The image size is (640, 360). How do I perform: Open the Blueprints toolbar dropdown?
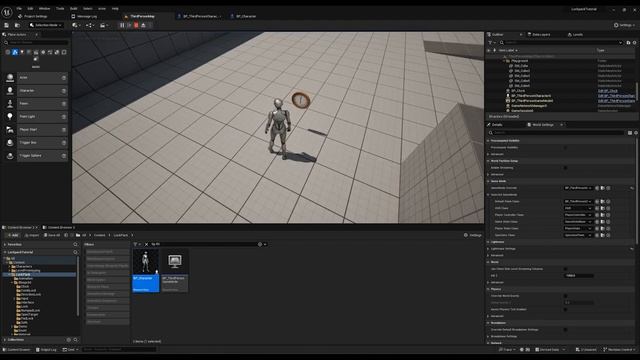coord(89,25)
